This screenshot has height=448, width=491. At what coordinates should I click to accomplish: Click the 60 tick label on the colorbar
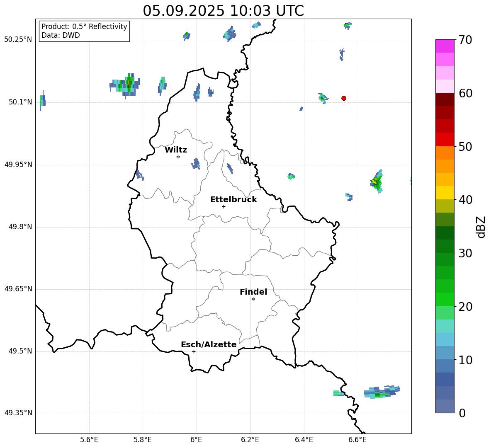465,94
